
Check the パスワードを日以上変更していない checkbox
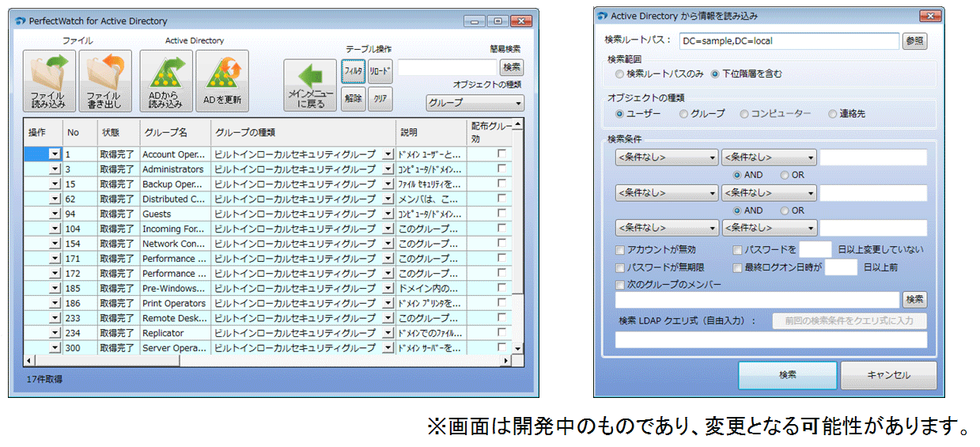click(x=737, y=250)
